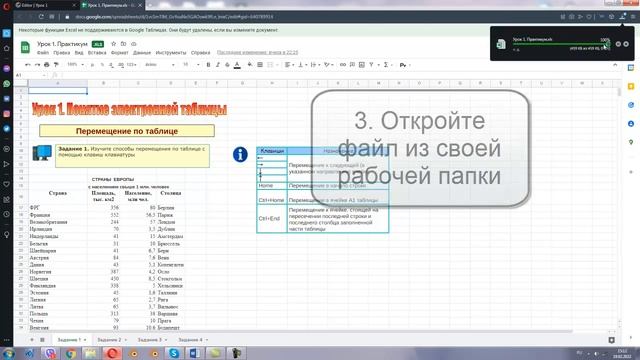Open the Вид menu
Viewport: 640px width, 360px height.
click(x=79, y=53)
